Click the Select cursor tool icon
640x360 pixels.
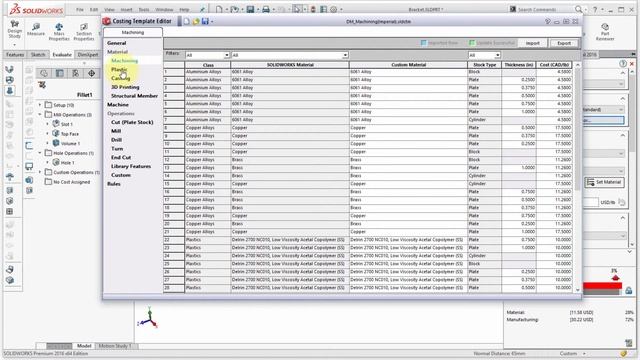pos(297,9)
